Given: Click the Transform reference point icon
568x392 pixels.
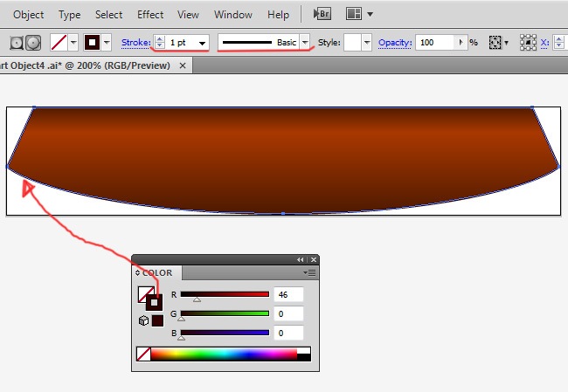Looking at the screenshot, I should (x=528, y=42).
